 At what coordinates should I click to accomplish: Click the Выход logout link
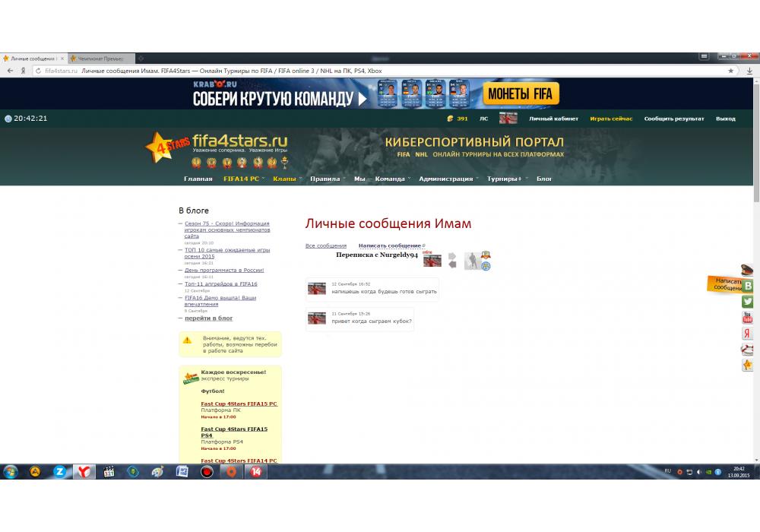tap(725, 119)
